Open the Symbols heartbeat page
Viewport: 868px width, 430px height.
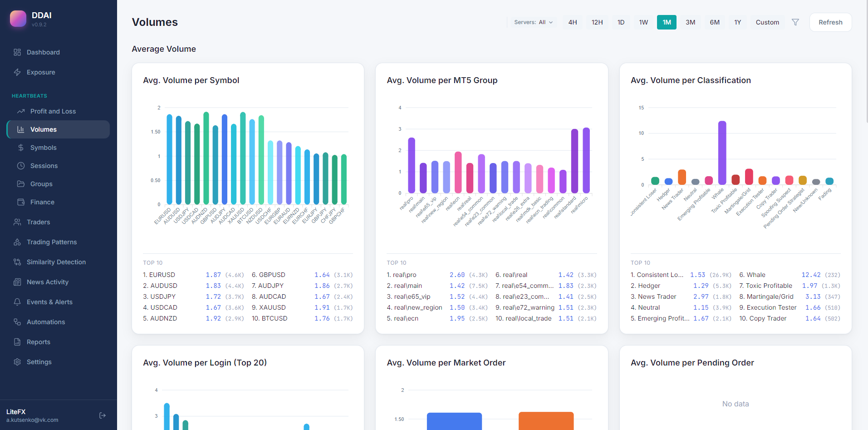pos(59,148)
